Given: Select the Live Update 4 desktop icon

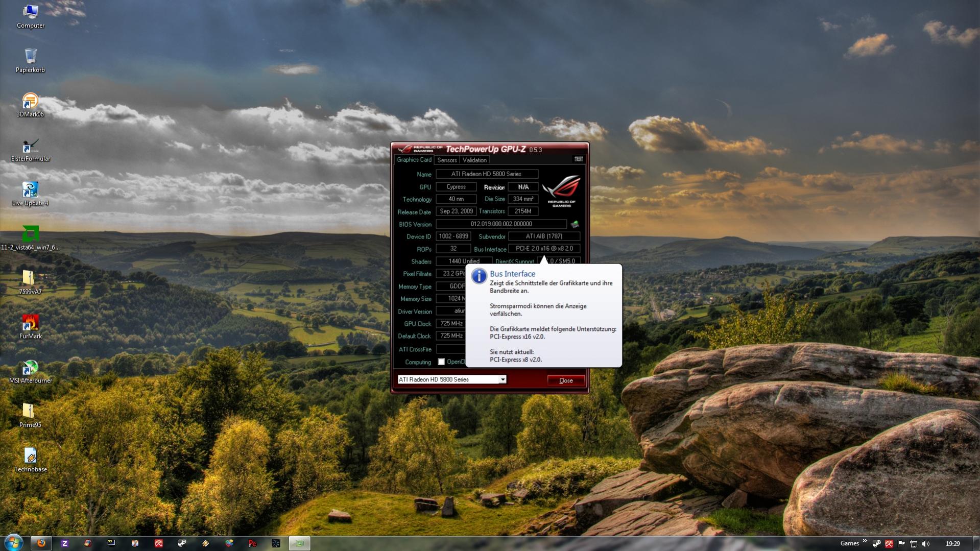Looking at the screenshot, I should (x=30, y=194).
